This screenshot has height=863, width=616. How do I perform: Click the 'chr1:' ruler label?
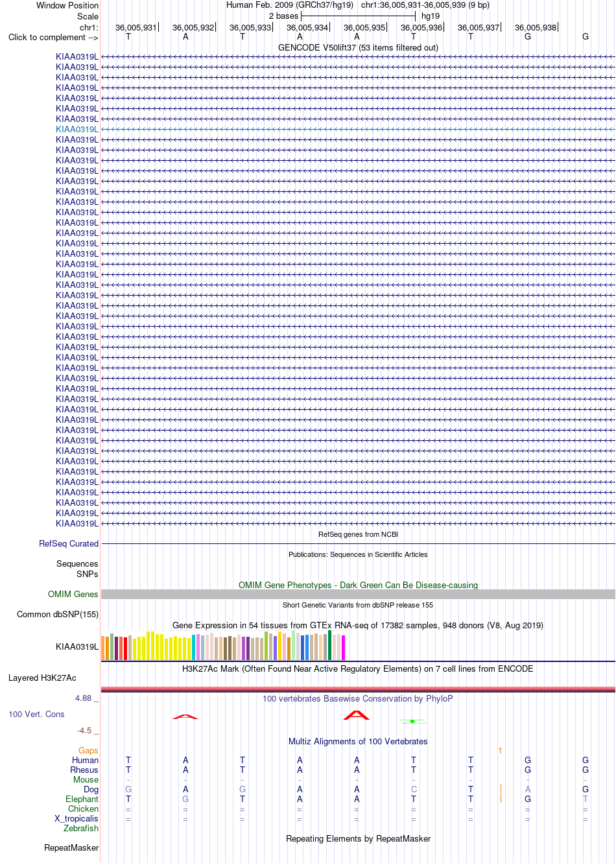[x=89, y=27]
